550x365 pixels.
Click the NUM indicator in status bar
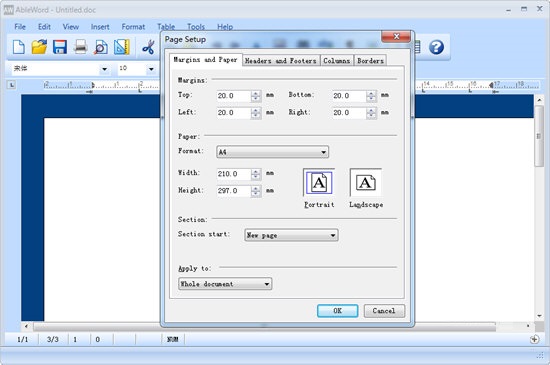point(173,339)
